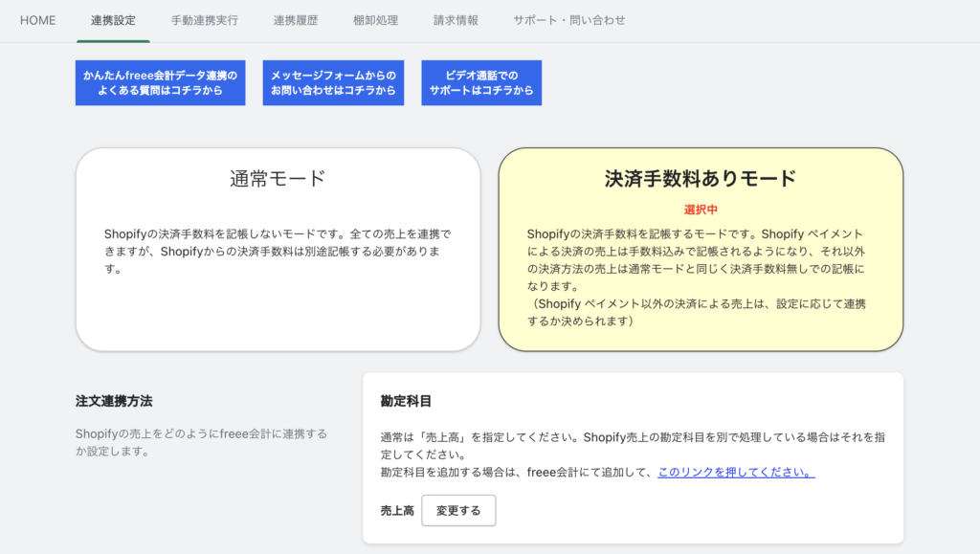This screenshot has width=980, height=554.
Task: Click the Shopifyの売上をどのようにfreee会計に連携するか description text
Action: tap(201, 442)
